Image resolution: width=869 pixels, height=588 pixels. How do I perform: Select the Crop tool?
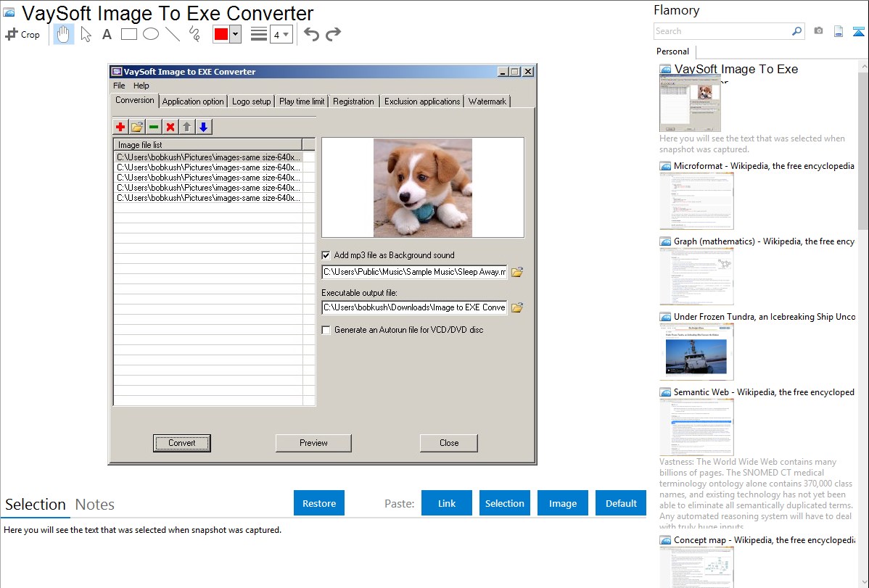[x=22, y=34]
